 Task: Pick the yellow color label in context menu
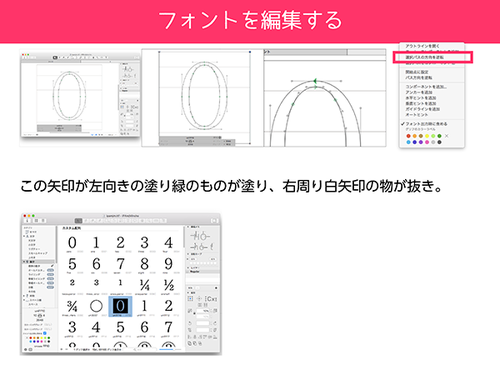click(x=427, y=136)
